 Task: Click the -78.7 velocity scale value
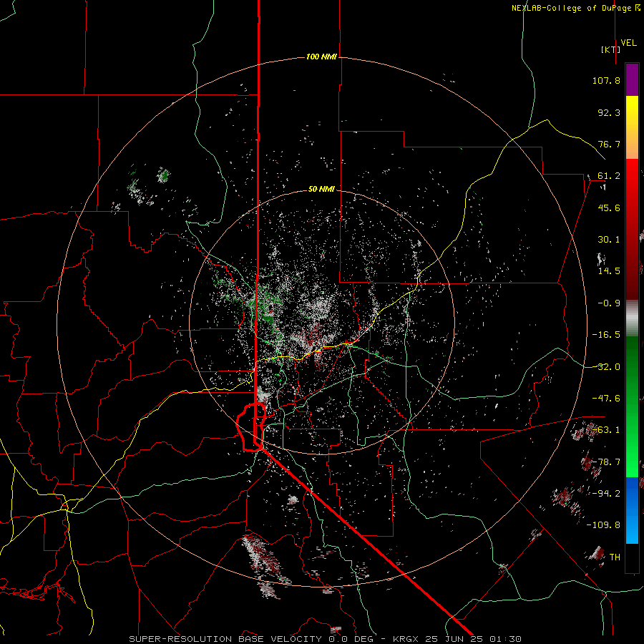pyautogui.click(x=606, y=462)
